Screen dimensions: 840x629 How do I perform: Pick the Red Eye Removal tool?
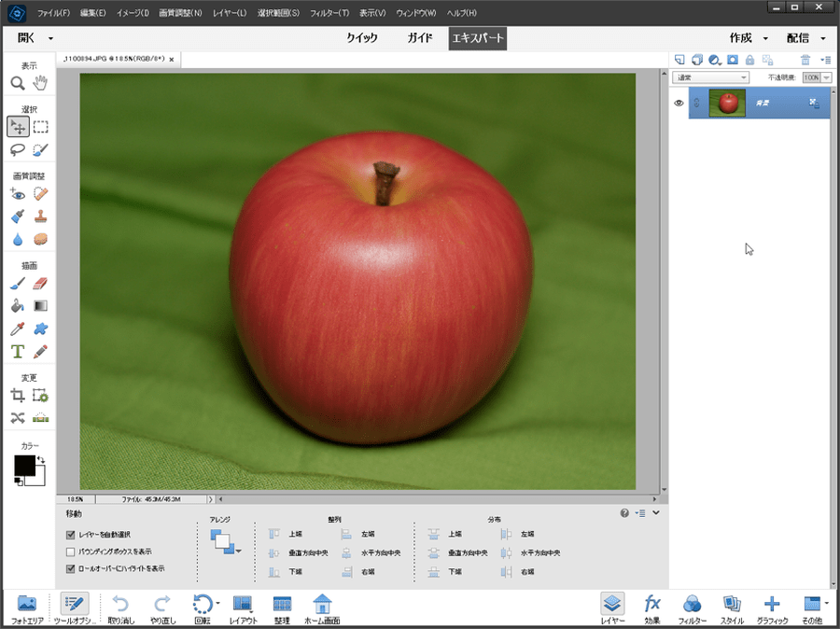pos(18,194)
